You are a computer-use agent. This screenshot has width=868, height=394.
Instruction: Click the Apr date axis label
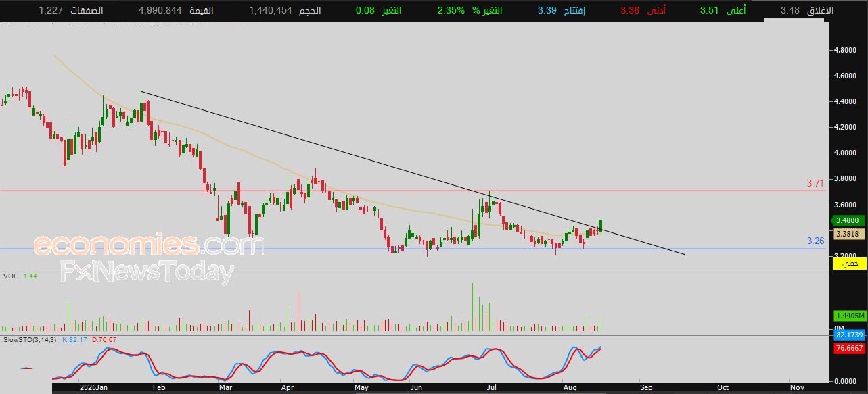pyautogui.click(x=287, y=387)
